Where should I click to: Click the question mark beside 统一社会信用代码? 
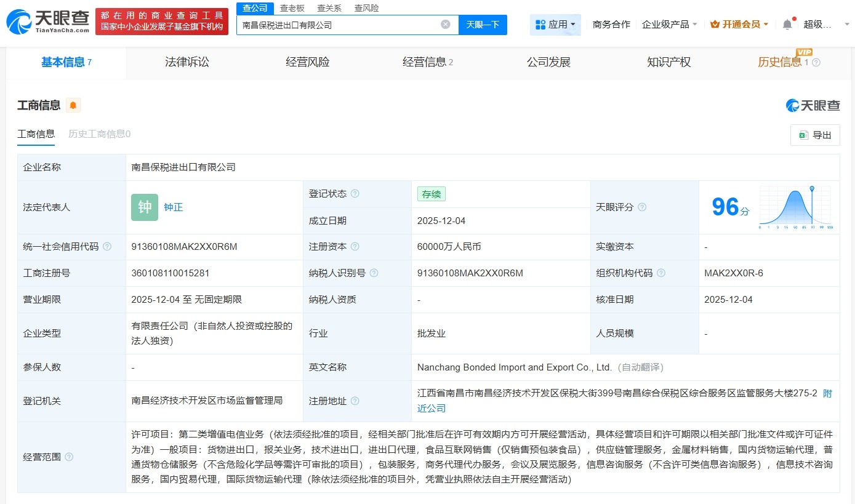[106, 247]
